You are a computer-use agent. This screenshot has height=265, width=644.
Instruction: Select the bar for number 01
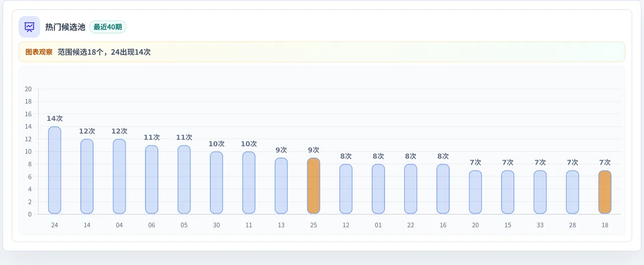378,189
